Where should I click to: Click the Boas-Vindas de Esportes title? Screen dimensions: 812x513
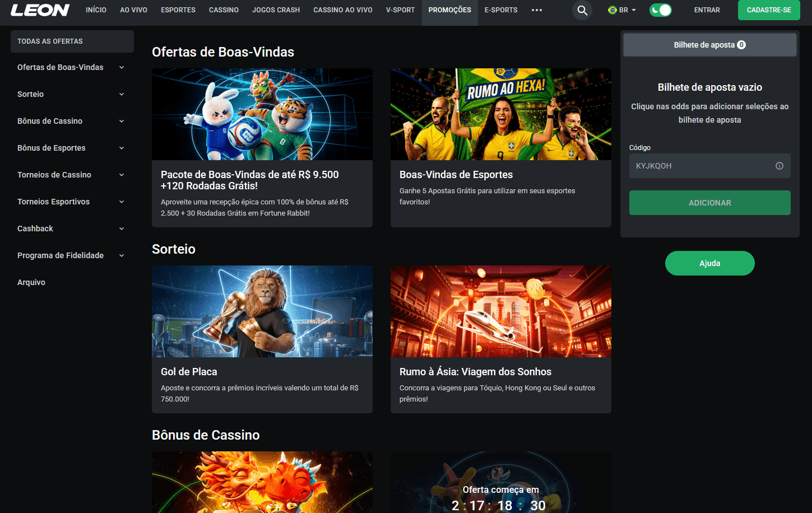tap(456, 175)
